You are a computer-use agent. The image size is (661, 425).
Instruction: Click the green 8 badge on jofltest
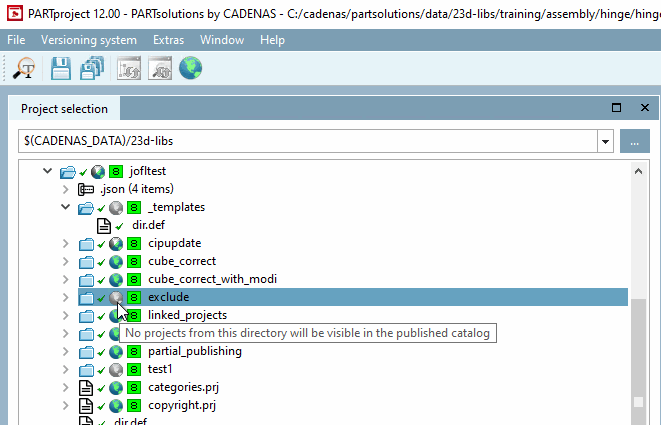pyautogui.click(x=116, y=172)
